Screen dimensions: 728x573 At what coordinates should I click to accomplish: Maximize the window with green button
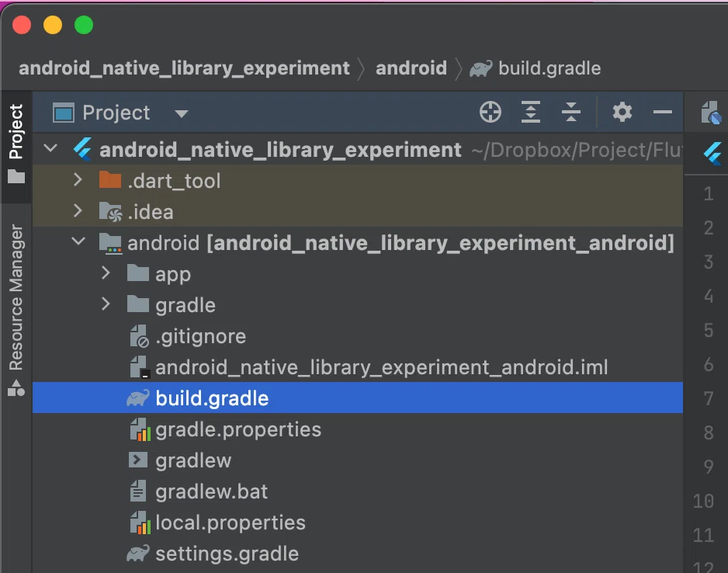click(x=84, y=25)
